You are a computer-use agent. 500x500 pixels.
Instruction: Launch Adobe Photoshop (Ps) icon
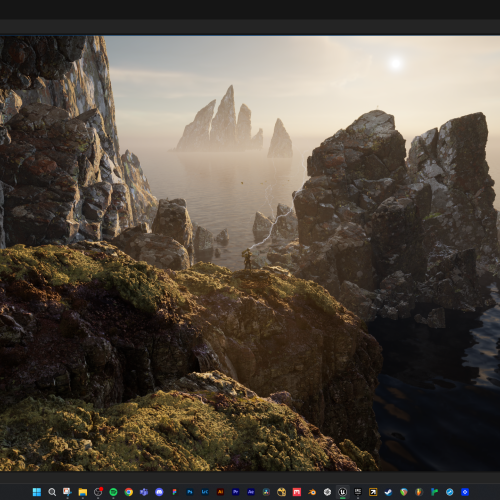[190, 492]
